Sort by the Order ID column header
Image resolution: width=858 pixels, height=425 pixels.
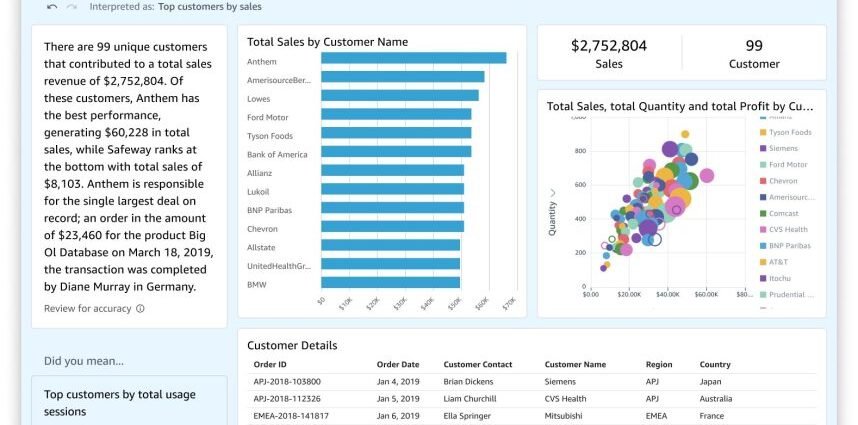[x=270, y=364]
